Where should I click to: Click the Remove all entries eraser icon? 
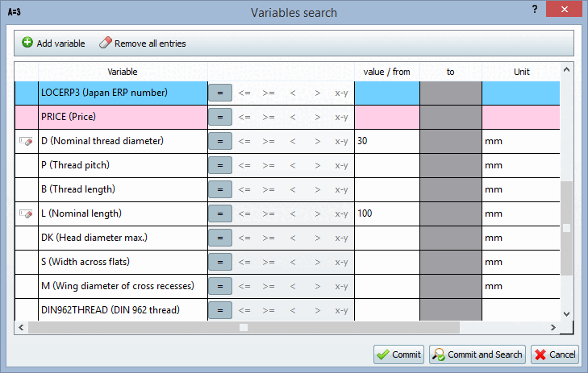(x=105, y=43)
